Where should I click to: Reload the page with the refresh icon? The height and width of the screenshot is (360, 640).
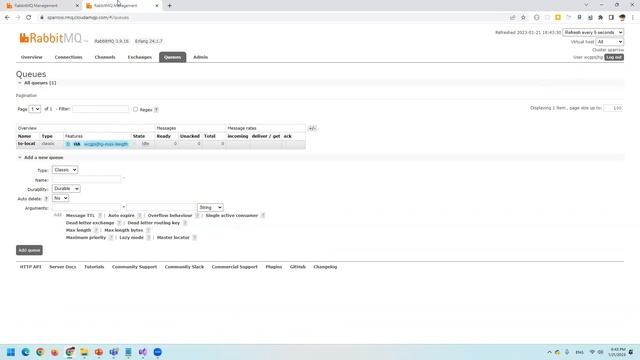[x=29, y=18]
